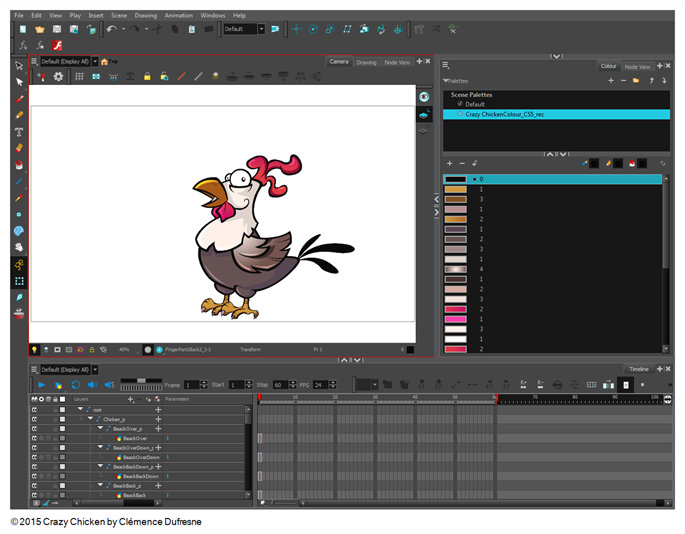Toggle visibility of the root layer
The width and height of the screenshot is (685, 534).
click(x=34, y=410)
